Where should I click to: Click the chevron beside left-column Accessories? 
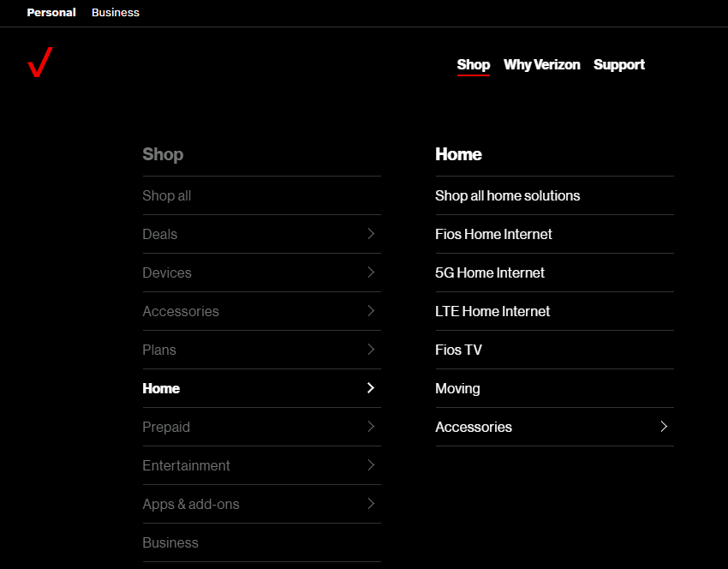pos(371,311)
